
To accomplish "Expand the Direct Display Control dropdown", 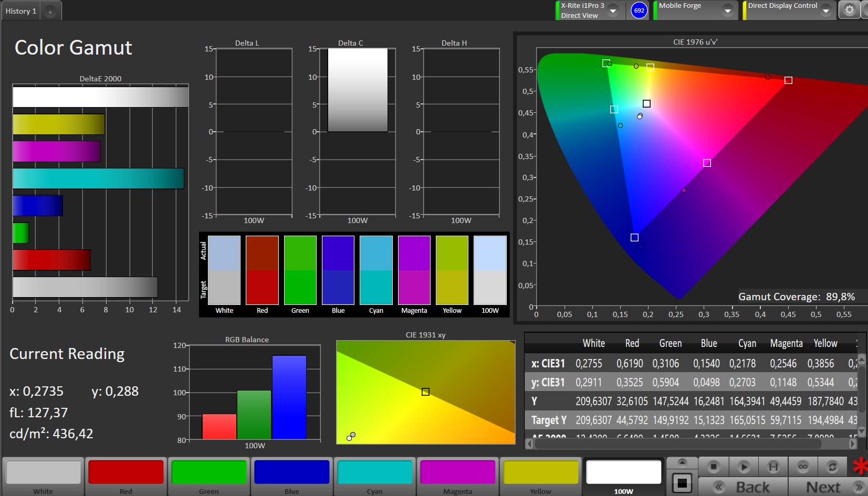I will (x=826, y=10).
